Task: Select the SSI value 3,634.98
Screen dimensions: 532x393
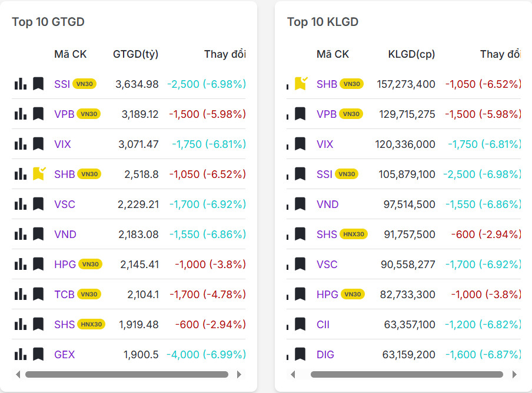Action: pyautogui.click(x=137, y=84)
